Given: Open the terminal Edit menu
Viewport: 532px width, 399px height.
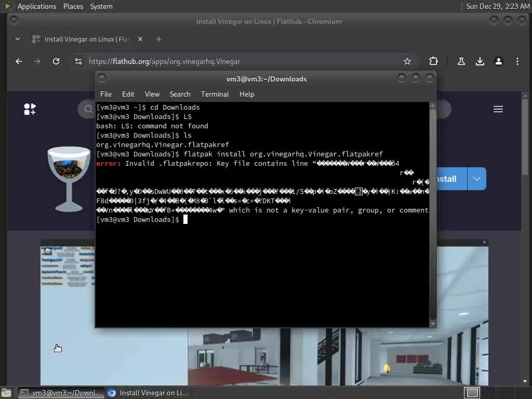Looking at the screenshot, I should [x=128, y=95].
